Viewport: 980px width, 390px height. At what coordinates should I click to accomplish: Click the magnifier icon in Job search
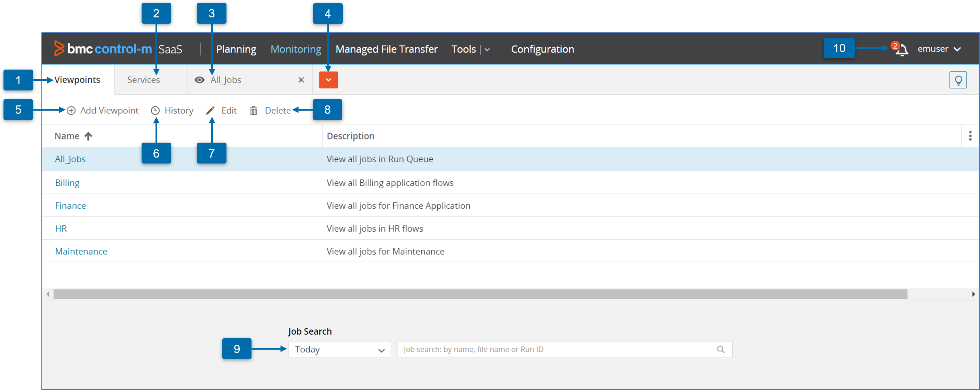pyautogui.click(x=720, y=349)
